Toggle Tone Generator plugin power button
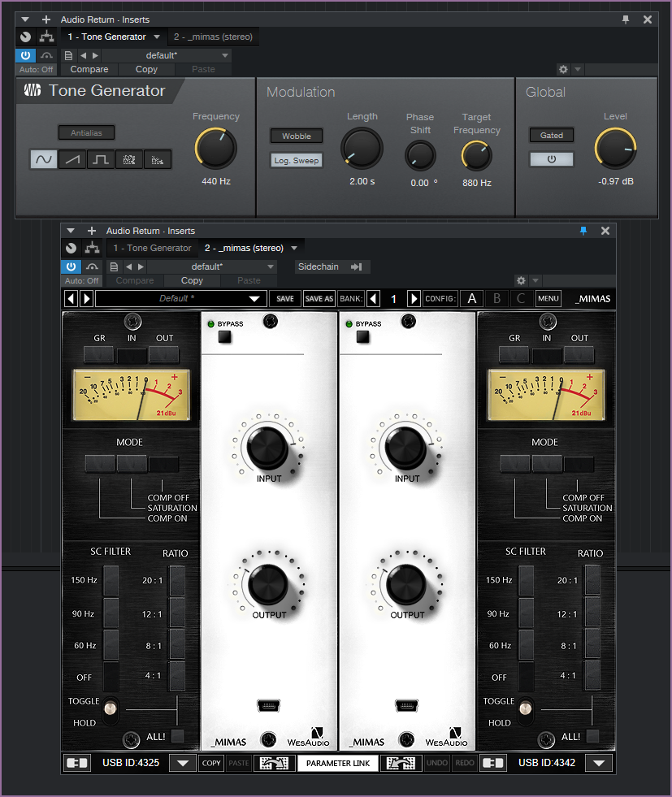 tap(25, 55)
